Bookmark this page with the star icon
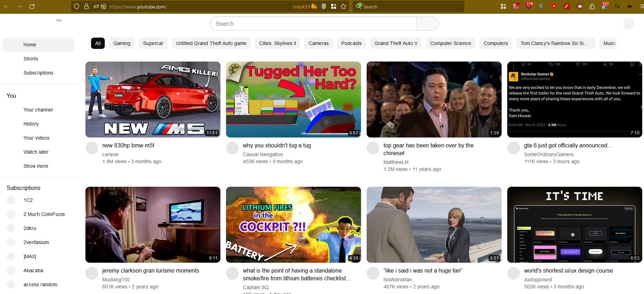644x294 pixels. coord(343,6)
